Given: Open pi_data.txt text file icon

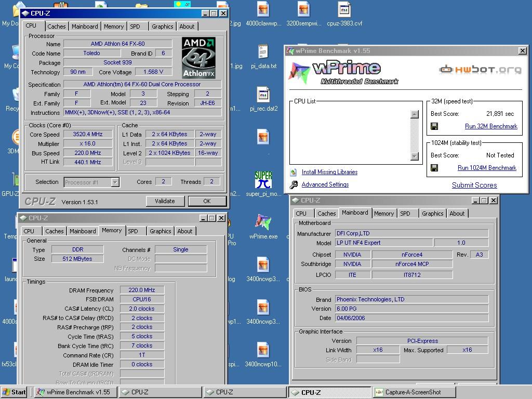Looking at the screenshot, I should 263,52.
